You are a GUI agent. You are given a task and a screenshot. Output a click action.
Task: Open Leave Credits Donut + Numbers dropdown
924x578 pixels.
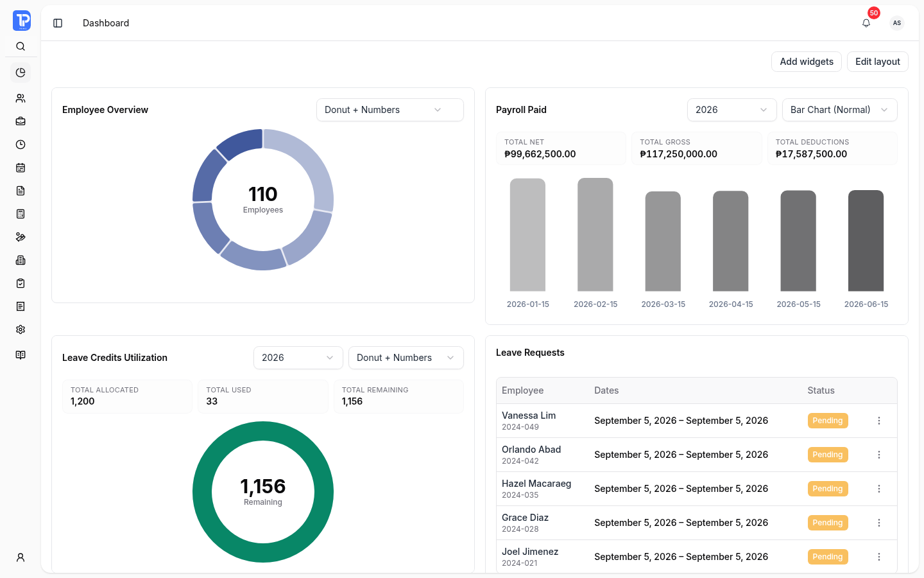coord(406,358)
